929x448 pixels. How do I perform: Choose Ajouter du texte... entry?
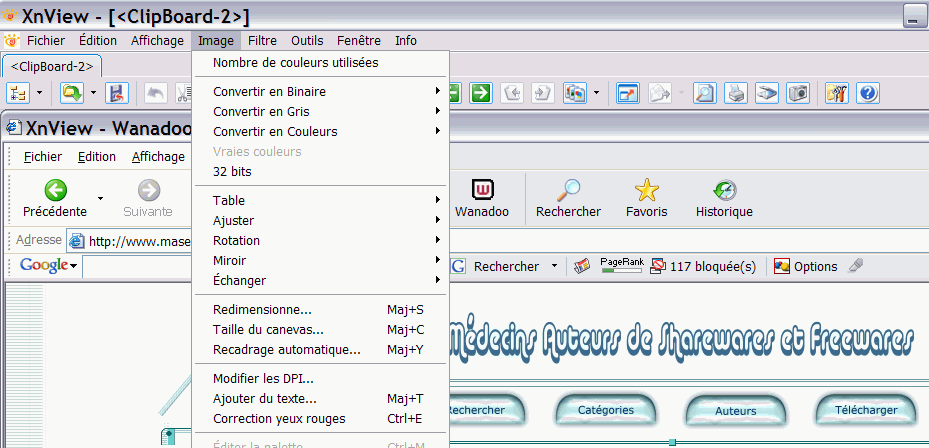pyautogui.click(x=321, y=399)
